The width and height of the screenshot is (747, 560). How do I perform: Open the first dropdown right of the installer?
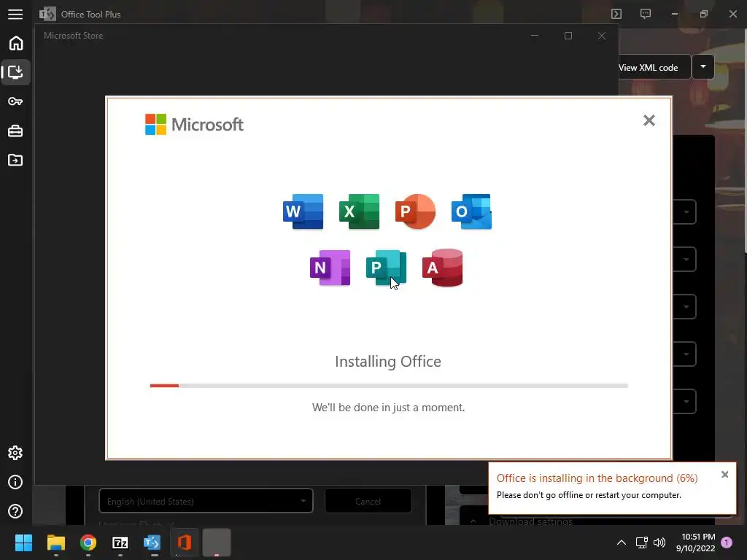(x=685, y=212)
